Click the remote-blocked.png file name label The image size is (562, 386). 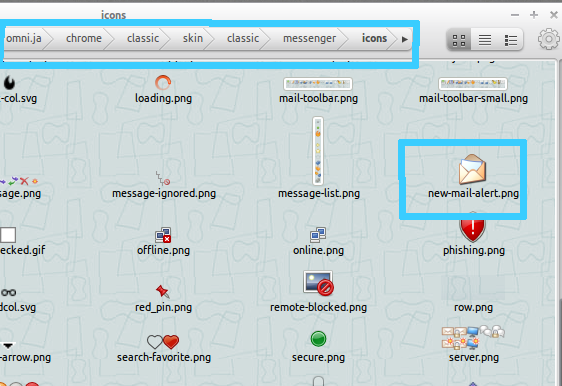pos(318,308)
